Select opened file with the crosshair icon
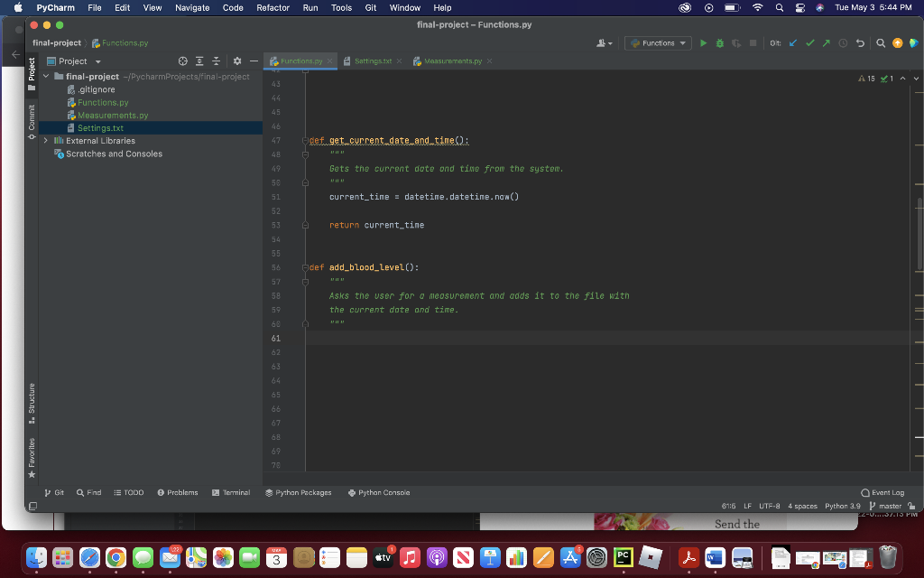 click(183, 61)
